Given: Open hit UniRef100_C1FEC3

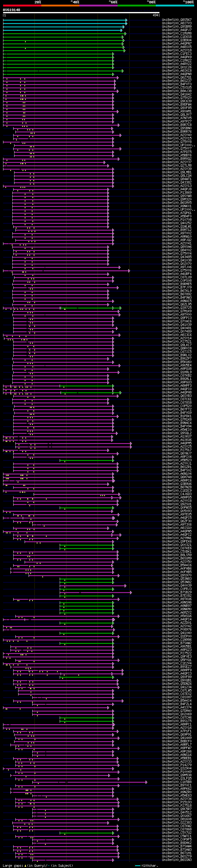Looking at the screenshot, I should 177,54.
